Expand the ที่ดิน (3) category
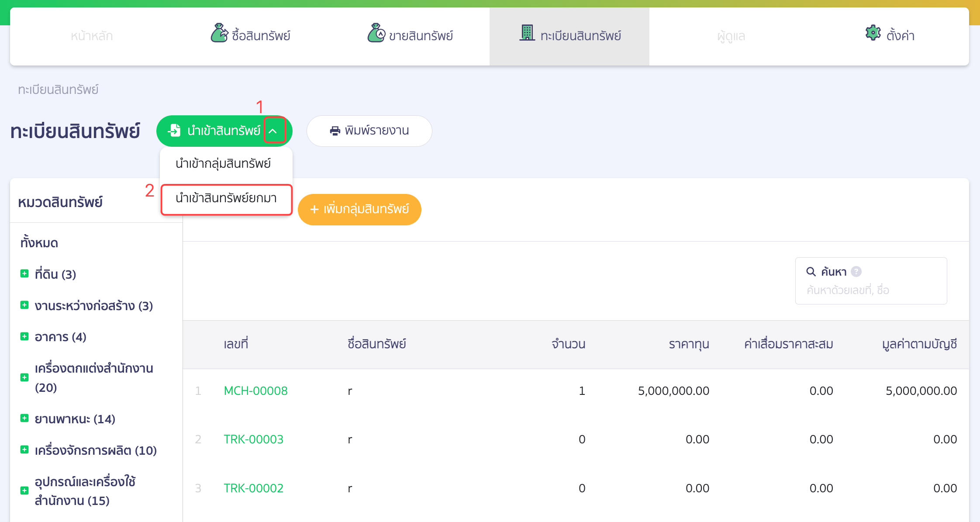980x522 pixels. click(x=24, y=274)
